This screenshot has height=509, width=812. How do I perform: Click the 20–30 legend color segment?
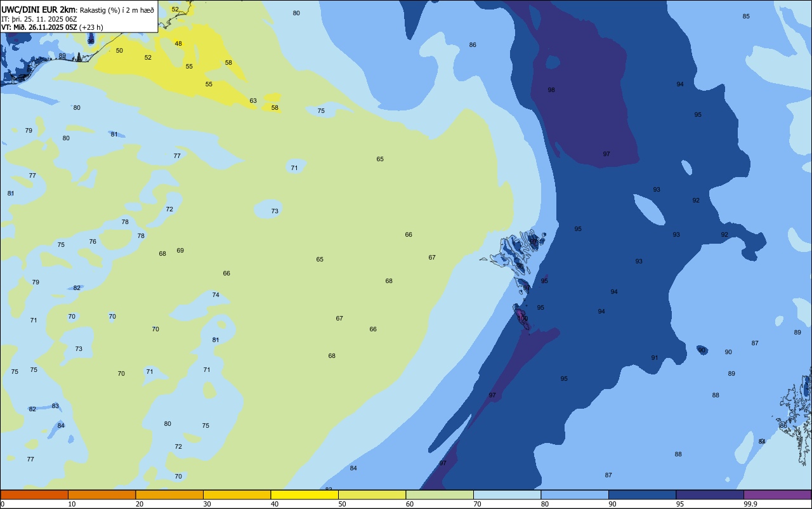click(x=169, y=494)
